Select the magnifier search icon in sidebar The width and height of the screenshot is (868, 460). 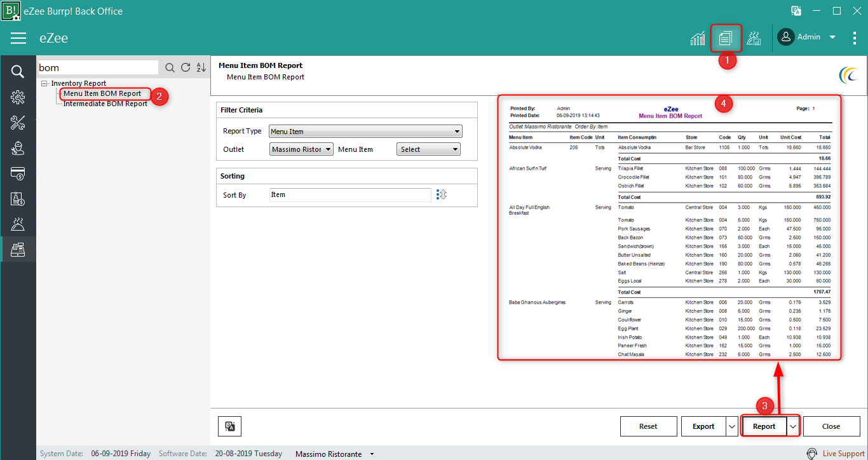pyautogui.click(x=18, y=71)
